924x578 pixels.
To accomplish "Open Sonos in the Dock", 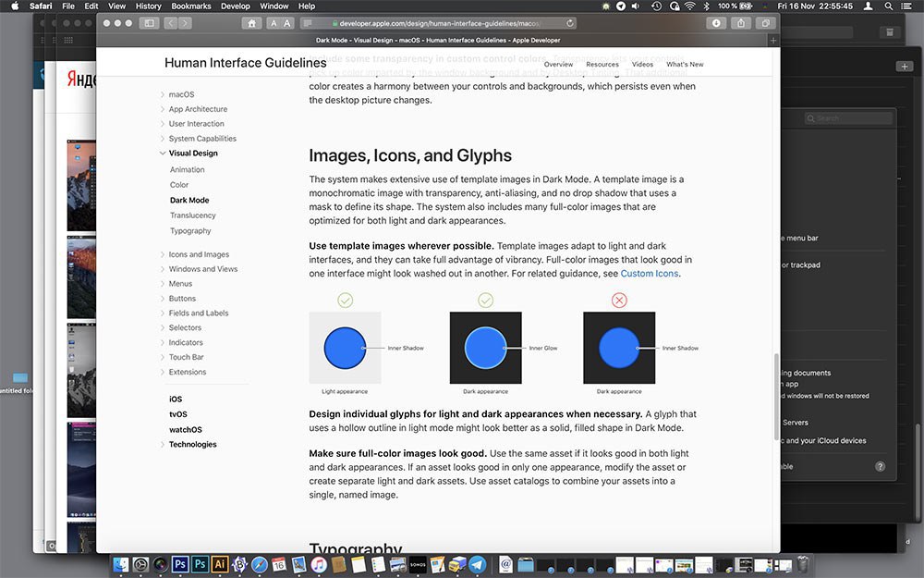I will (x=418, y=564).
